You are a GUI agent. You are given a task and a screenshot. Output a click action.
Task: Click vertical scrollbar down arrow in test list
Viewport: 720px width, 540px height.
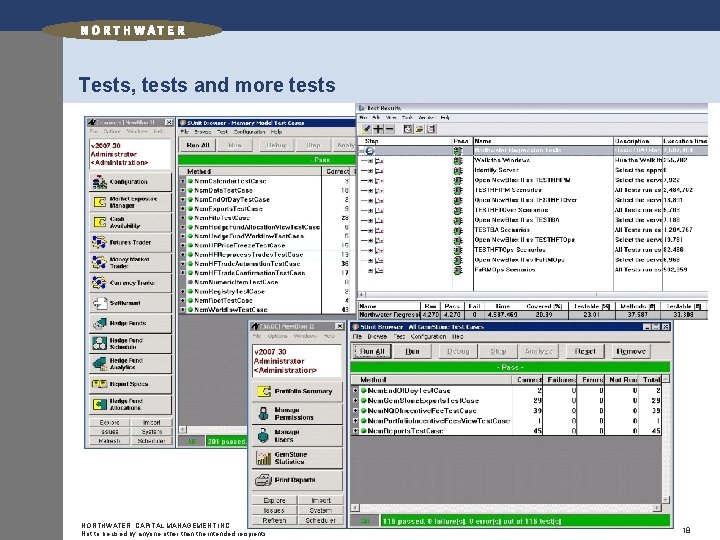click(x=665, y=499)
